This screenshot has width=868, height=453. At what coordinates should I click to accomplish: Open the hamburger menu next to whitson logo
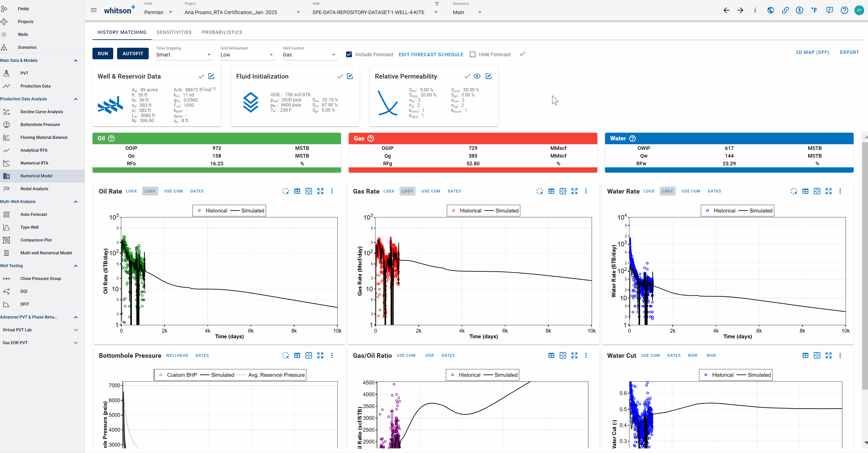pyautogui.click(x=94, y=11)
